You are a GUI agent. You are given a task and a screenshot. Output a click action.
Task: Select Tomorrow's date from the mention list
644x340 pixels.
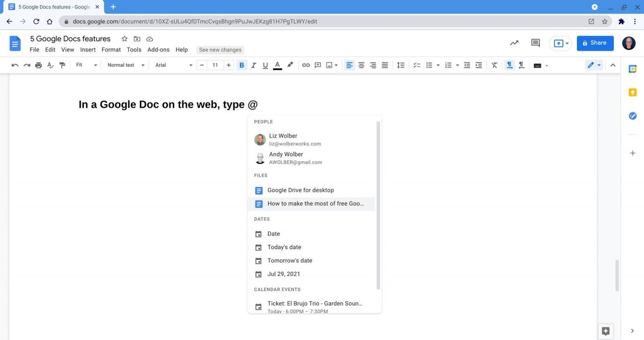pyautogui.click(x=290, y=261)
